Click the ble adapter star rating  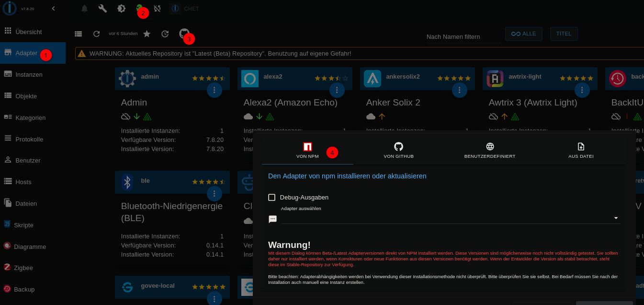pos(209,182)
